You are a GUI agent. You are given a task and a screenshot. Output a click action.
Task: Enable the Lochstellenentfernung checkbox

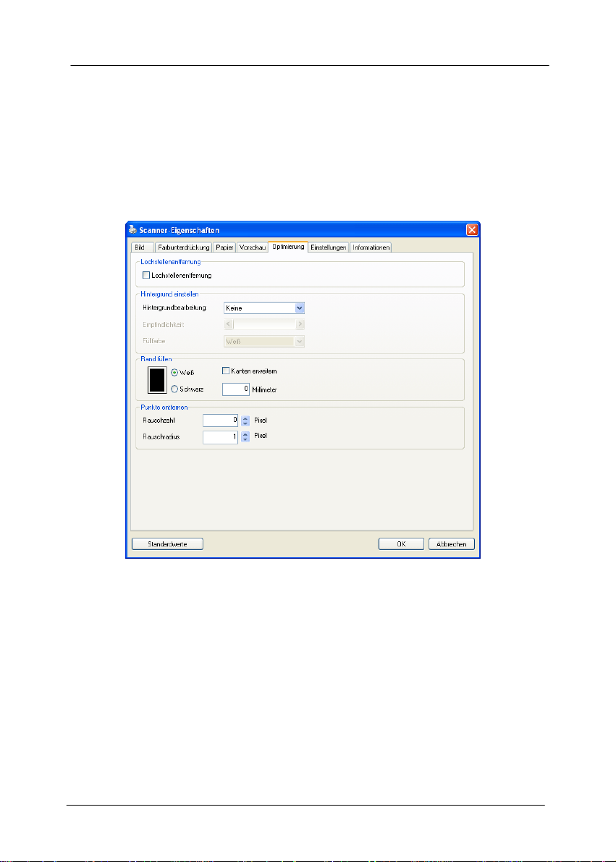point(146,275)
